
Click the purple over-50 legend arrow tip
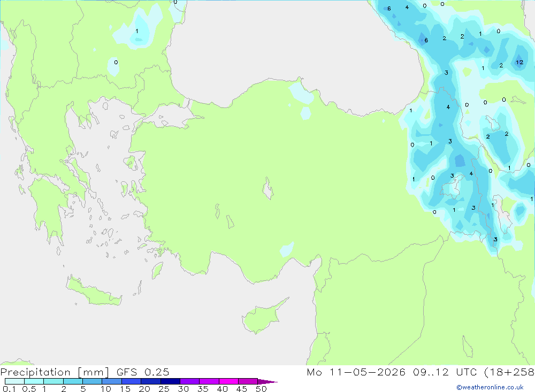(x=267, y=381)
